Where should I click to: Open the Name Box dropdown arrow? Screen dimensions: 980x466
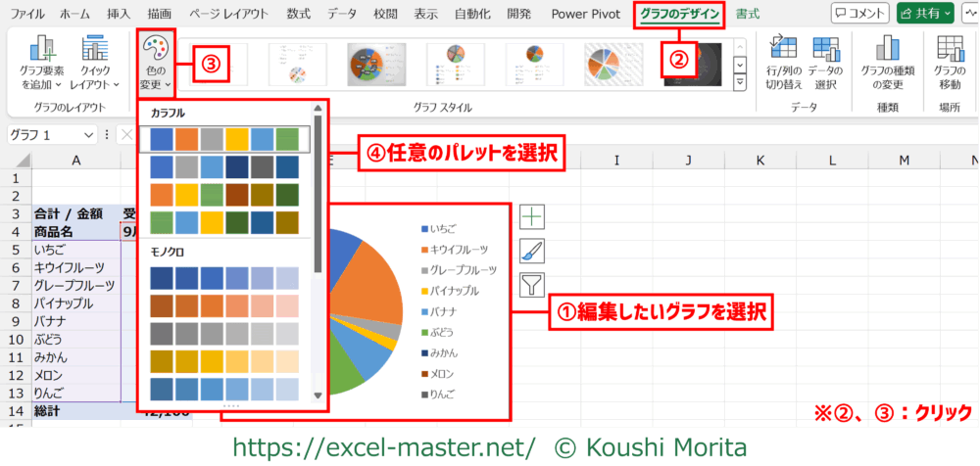[90, 135]
